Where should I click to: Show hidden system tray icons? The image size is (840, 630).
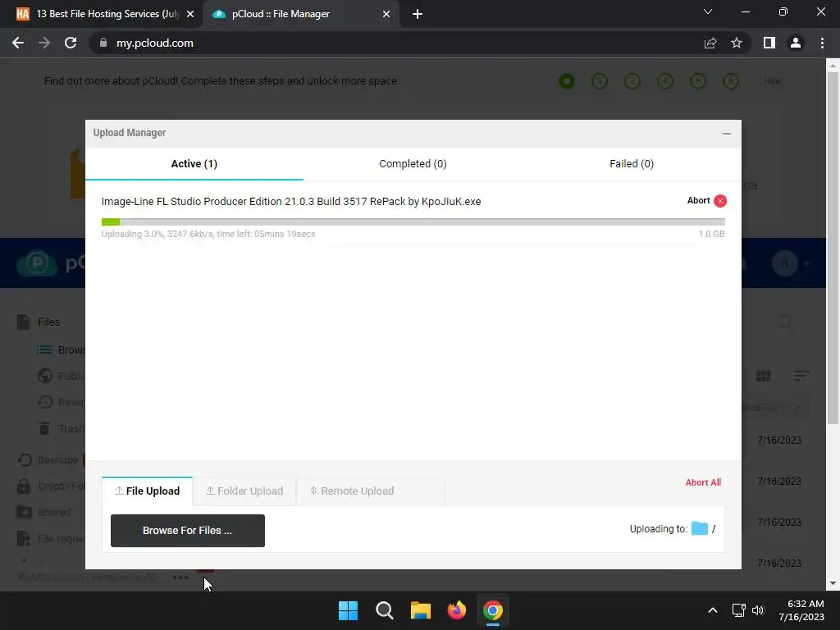point(713,610)
